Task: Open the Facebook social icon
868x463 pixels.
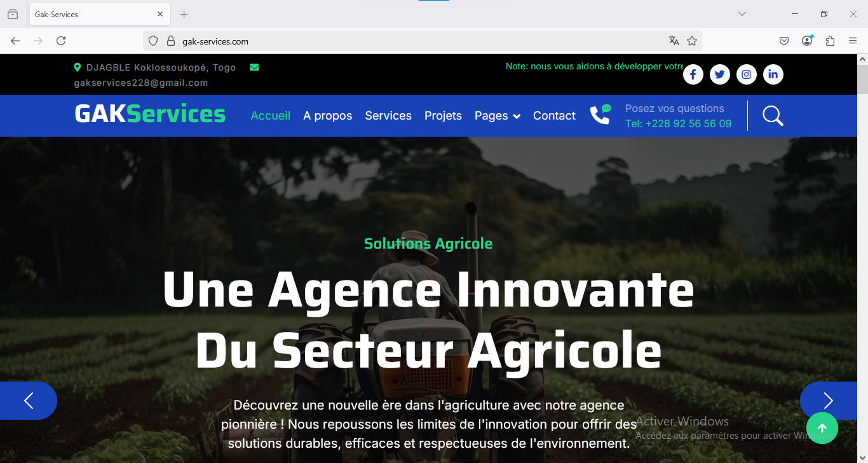Action: [693, 74]
